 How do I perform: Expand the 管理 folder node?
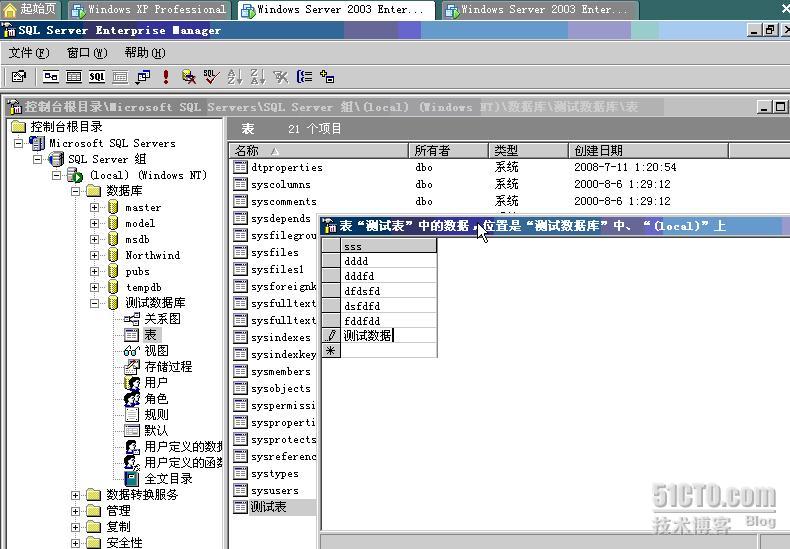tap(75, 511)
